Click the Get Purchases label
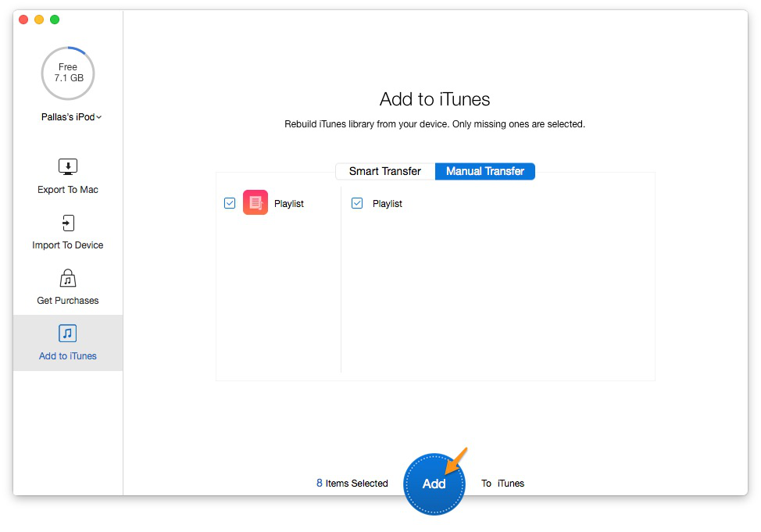761x532 pixels. 68,301
